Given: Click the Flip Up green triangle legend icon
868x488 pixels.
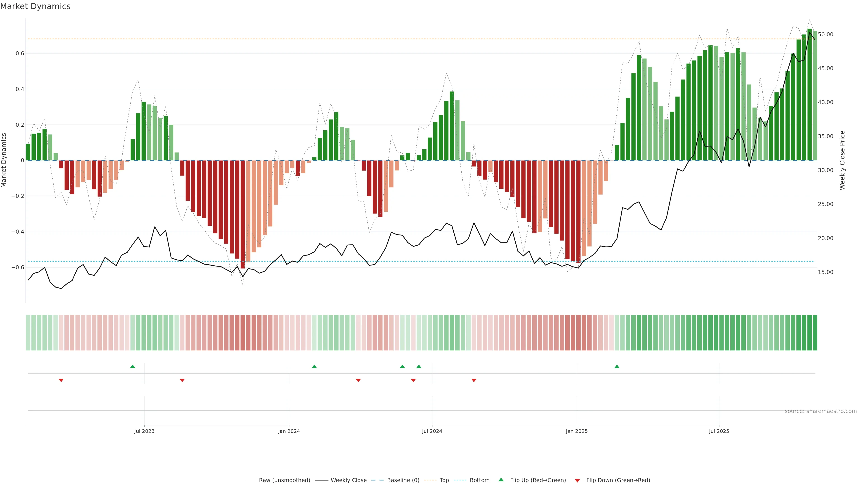Looking at the screenshot, I should click(x=501, y=480).
